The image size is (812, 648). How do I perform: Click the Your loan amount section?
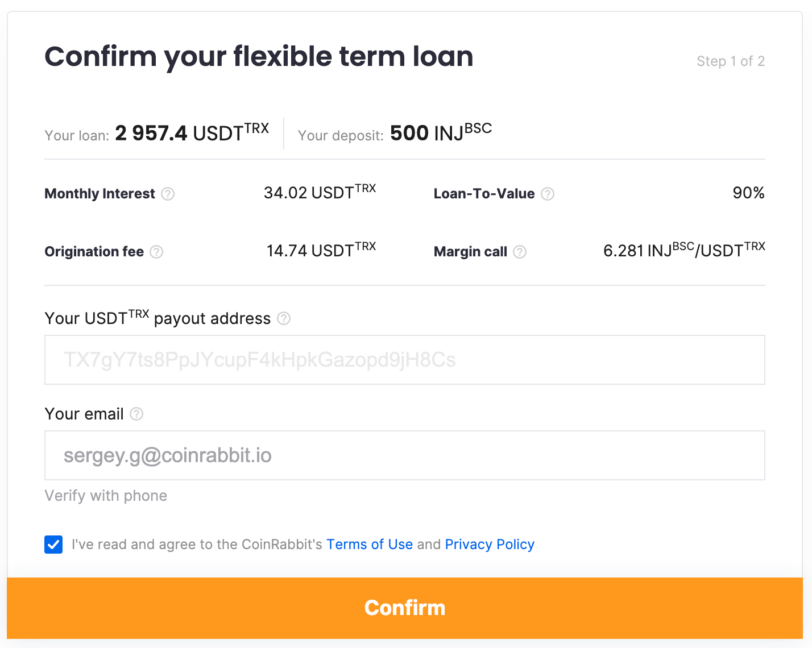[x=156, y=133]
